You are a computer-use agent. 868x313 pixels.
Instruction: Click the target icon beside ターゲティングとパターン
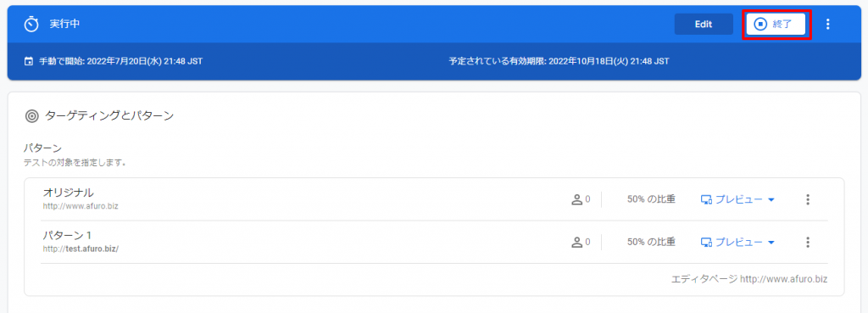[32, 116]
